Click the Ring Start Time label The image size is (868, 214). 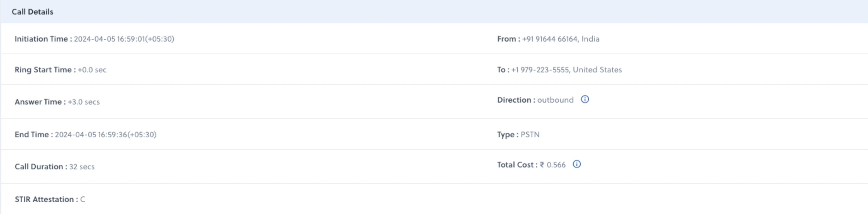45,70
